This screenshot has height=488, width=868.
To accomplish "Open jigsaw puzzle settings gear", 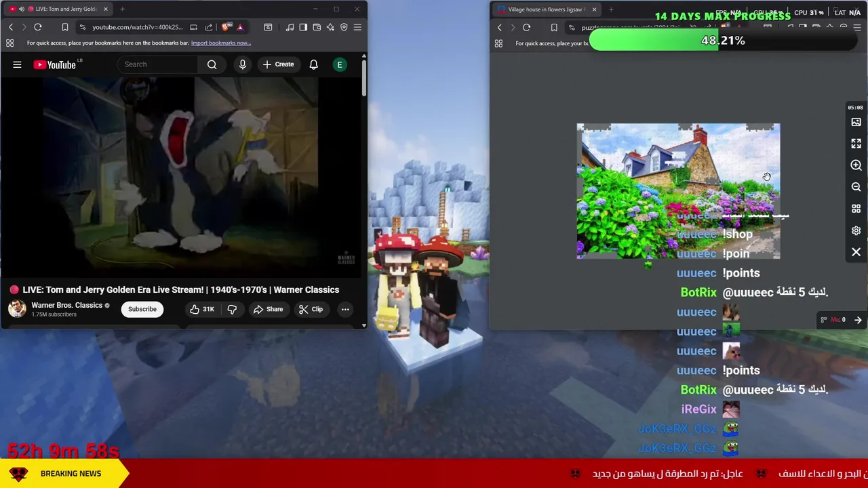I will tap(856, 230).
